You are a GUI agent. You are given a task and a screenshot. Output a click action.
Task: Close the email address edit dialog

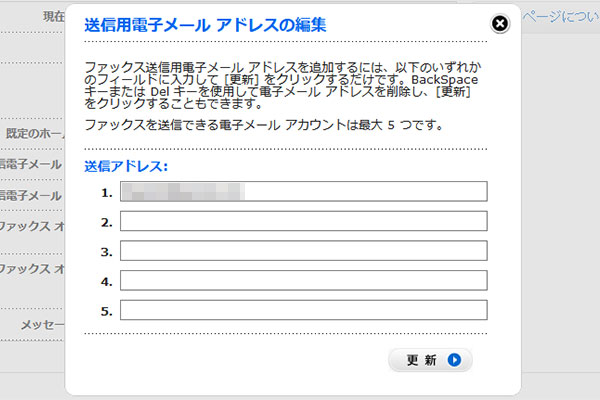(500, 23)
